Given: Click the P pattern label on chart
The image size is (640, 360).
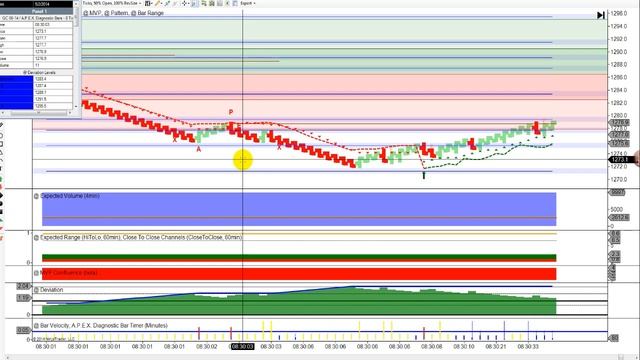Looking at the screenshot, I should point(231,112).
